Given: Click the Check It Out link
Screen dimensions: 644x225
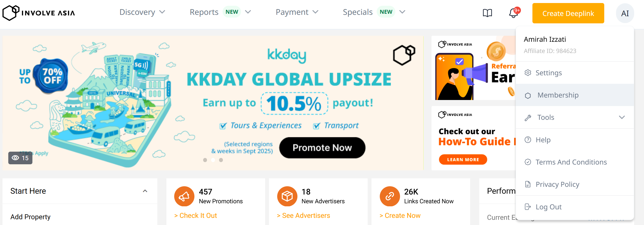Looking at the screenshot, I should (195, 216).
